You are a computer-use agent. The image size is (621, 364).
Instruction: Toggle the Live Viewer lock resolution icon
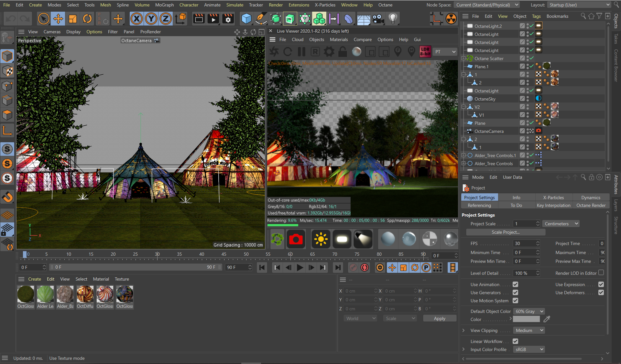[x=343, y=52]
